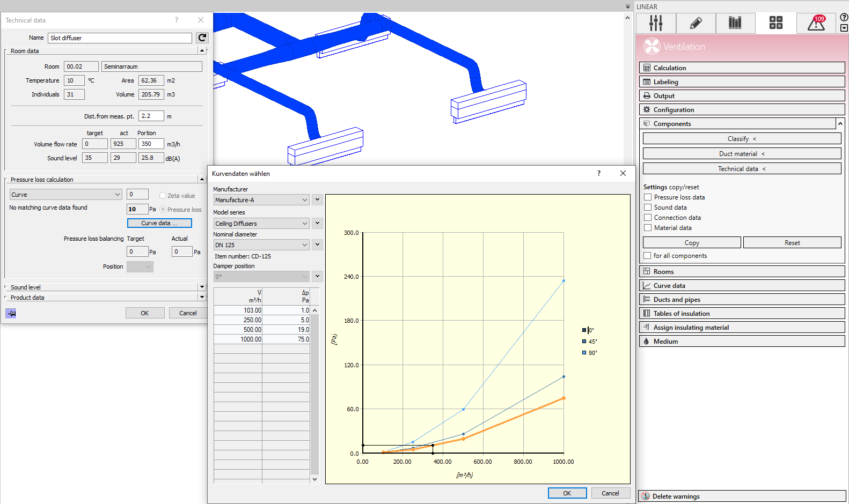Click the Delete warnings icon button
Image resolution: width=849 pixels, height=504 pixels.
click(x=646, y=496)
